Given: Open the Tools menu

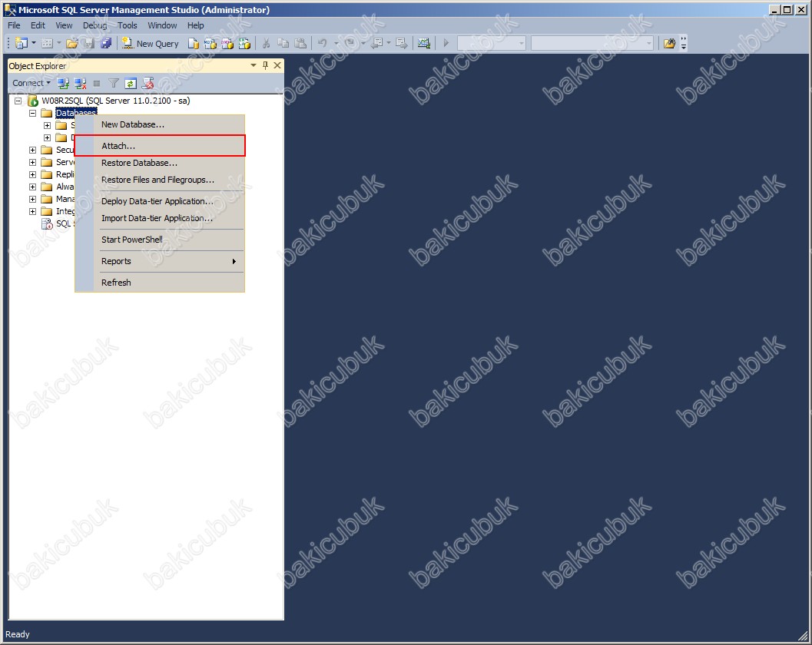Looking at the screenshot, I should click(x=127, y=25).
